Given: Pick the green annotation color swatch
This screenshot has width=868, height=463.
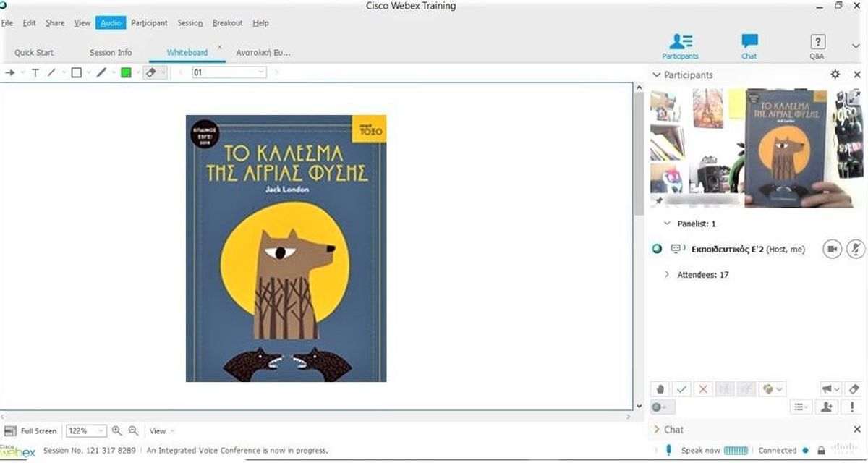Looking at the screenshot, I should (x=126, y=72).
